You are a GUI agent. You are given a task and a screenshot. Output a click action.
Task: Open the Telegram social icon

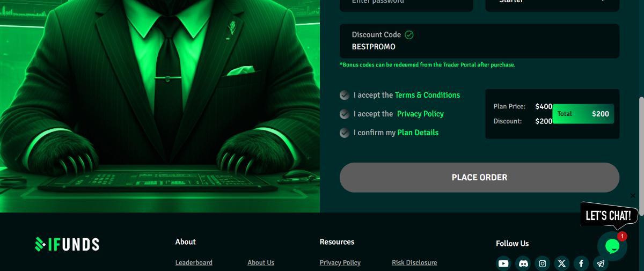pyautogui.click(x=601, y=263)
